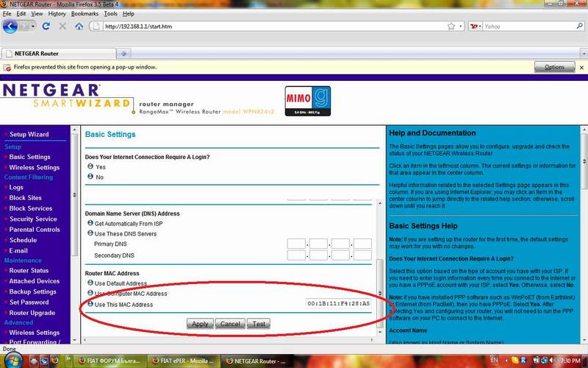Select Use These DNS Servers option
588x368 pixels.
90,233
